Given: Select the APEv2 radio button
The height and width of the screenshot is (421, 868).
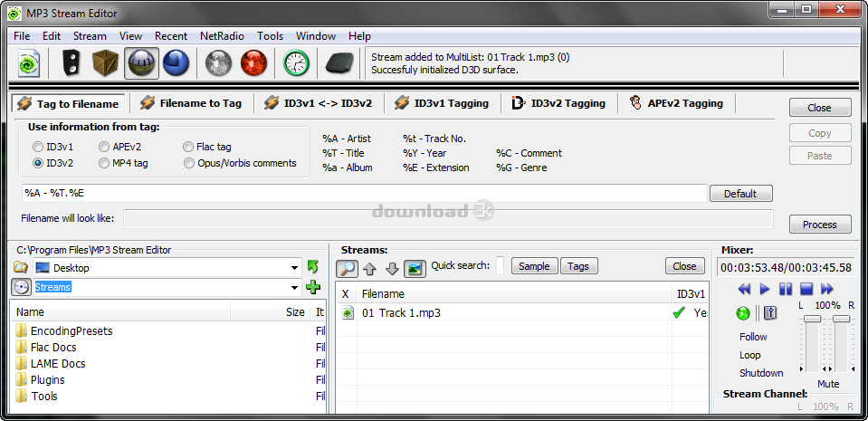Looking at the screenshot, I should pyautogui.click(x=104, y=147).
